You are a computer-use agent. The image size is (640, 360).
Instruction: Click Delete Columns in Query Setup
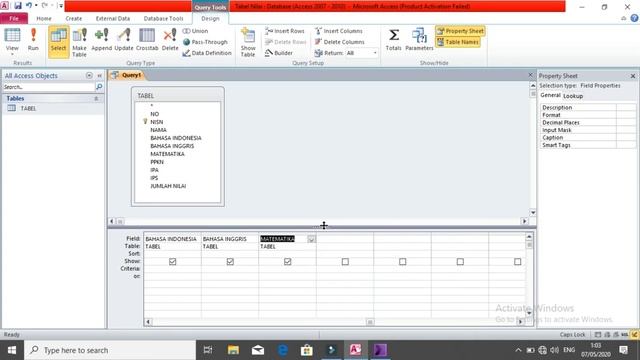tap(340, 42)
